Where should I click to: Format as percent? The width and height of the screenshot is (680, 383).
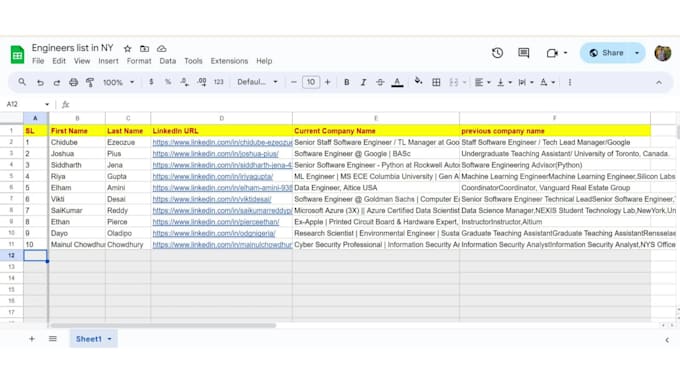pyautogui.click(x=167, y=82)
